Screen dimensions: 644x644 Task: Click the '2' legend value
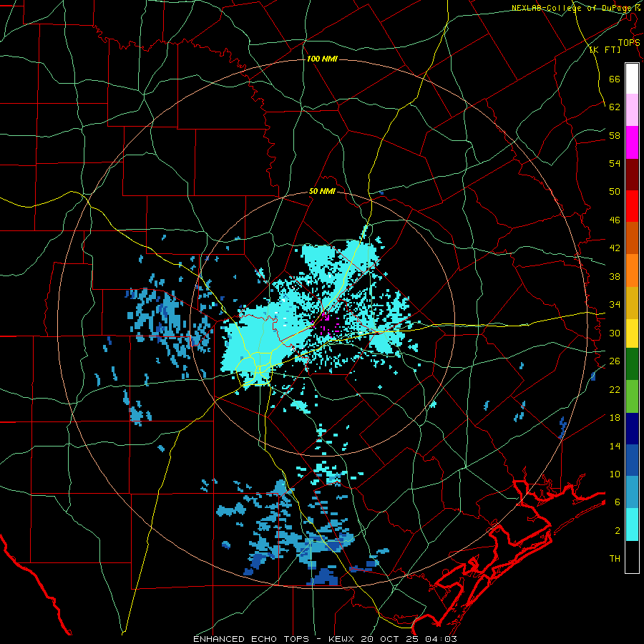pos(618,531)
